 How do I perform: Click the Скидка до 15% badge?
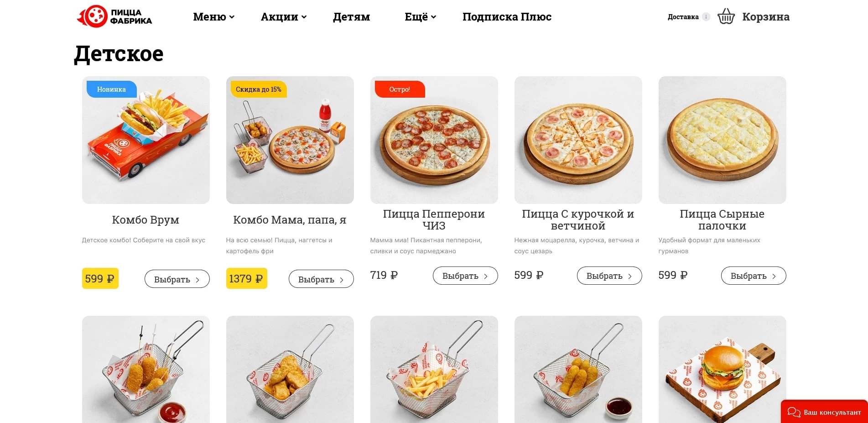(258, 89)
